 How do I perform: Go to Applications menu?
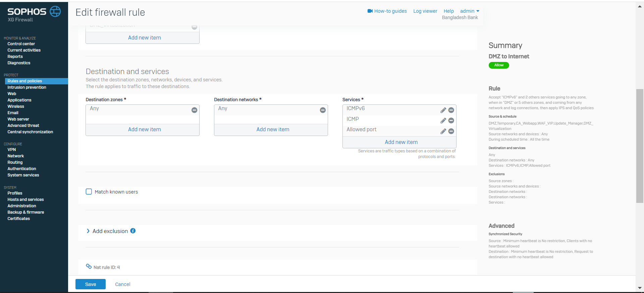click(x=19, y=100)
